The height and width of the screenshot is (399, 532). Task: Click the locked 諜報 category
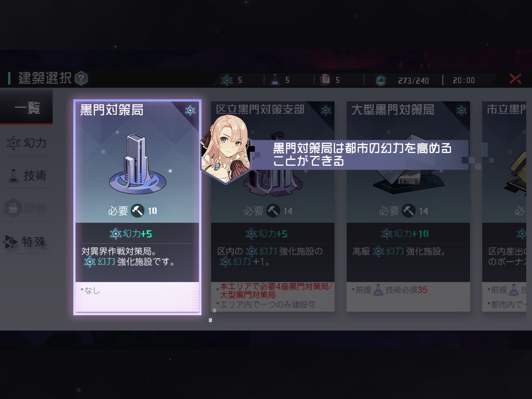tap(26, 208)
